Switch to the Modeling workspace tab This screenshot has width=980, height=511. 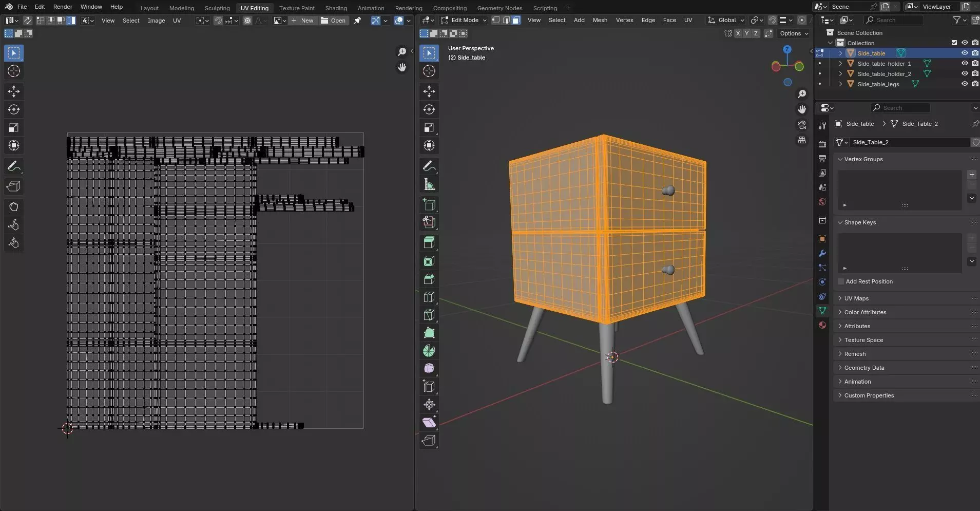pos(182,8)
